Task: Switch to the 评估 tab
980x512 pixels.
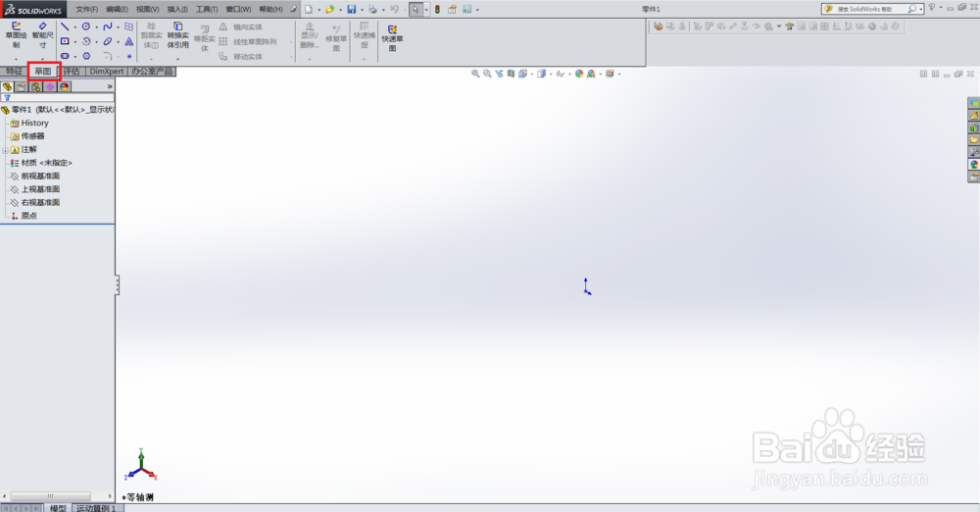Action: click(72, 72)
